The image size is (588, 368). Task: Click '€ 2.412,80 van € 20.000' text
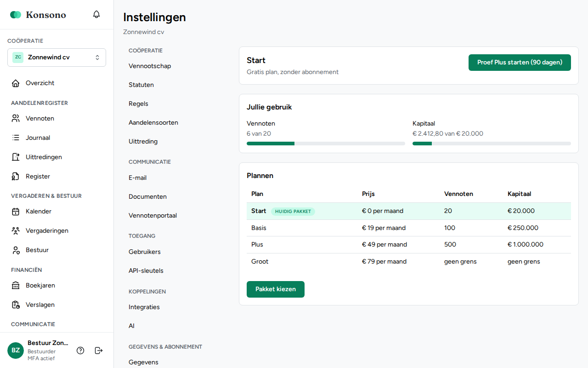pos(448,134)
